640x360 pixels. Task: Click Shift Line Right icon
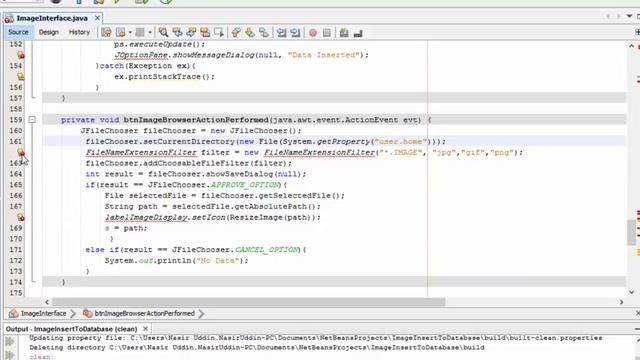click(295, 32)
